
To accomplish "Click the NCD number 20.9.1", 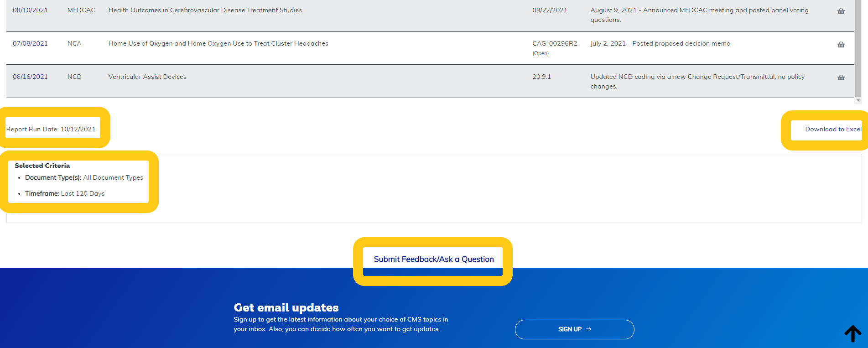I will point(541,77).
